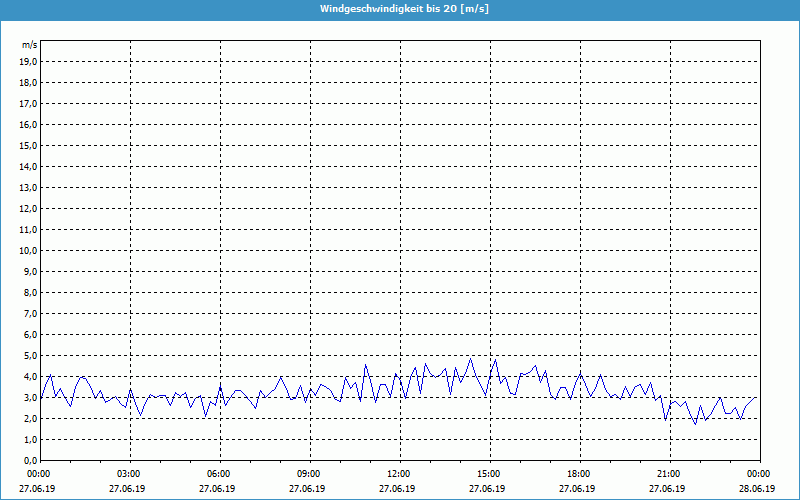Select the 15,0 y-axis tick label
Image resolution: width=800 pixels, height=500 pixels.
(29, 145)
